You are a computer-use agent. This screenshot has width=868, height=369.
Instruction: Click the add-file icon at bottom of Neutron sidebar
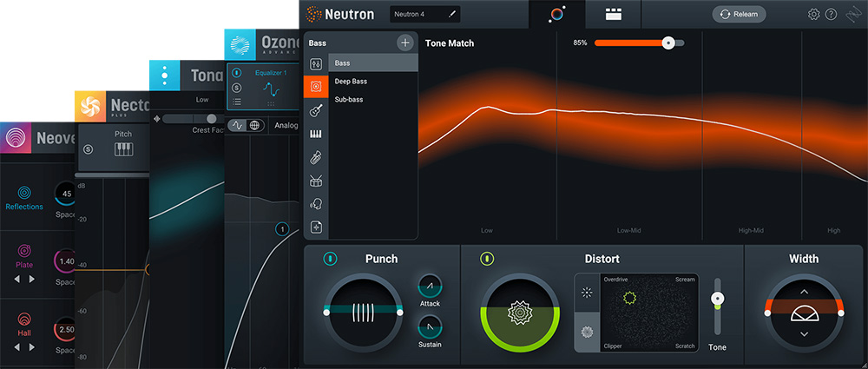[316, 227]
